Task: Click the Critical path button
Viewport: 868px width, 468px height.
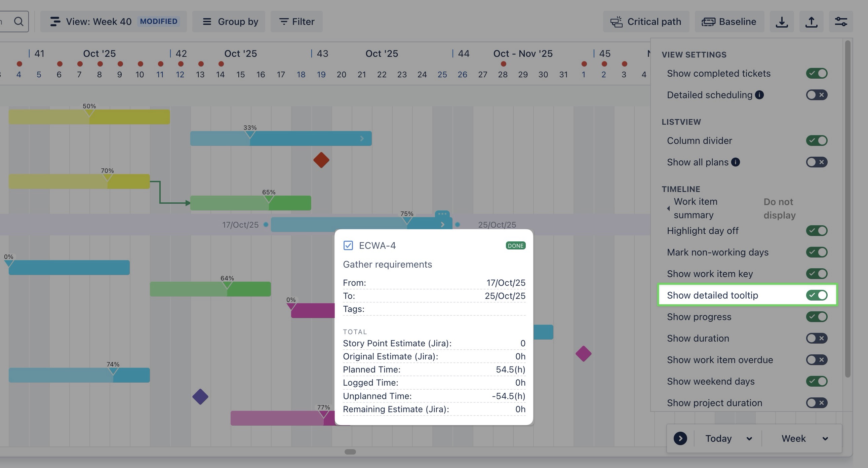Action: pyautogui.click(x=646, y=22)
